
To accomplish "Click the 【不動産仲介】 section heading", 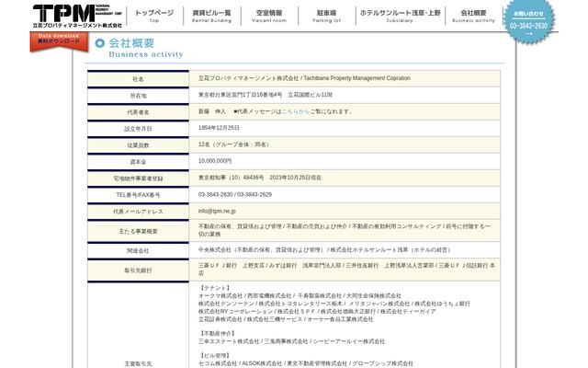I will point(217,333).
